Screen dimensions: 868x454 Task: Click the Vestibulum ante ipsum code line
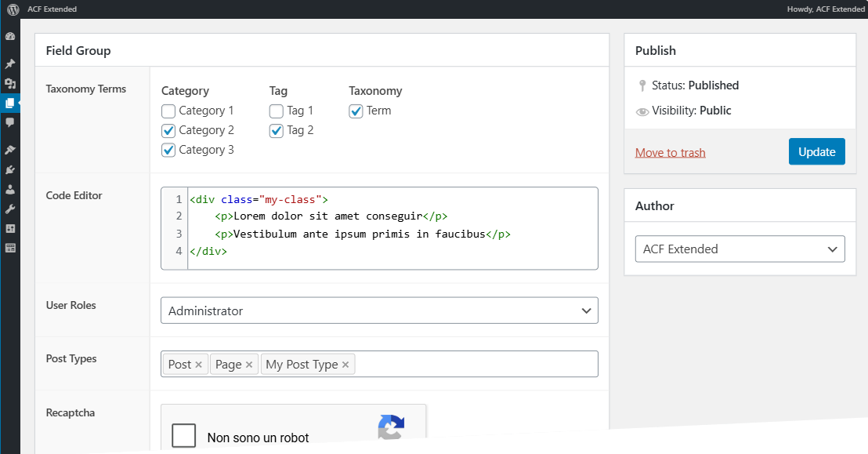[363, 234]
